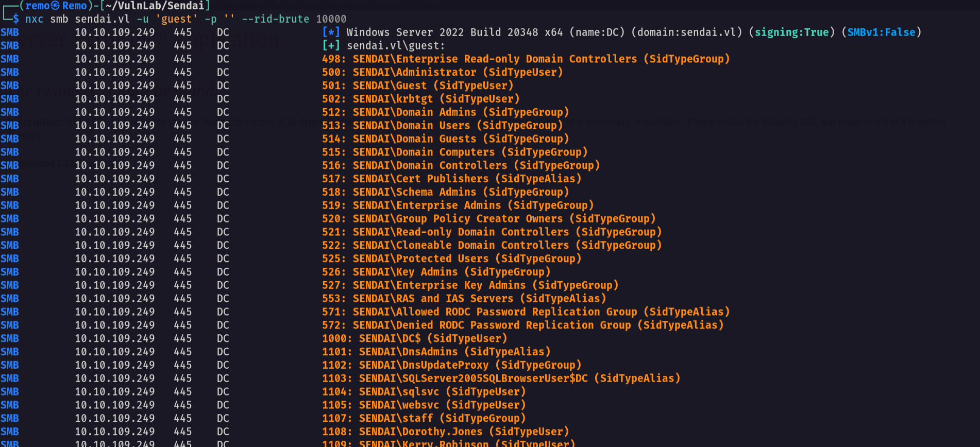
Task: Click the sendai.vl\guest login result
Action: 396,45
